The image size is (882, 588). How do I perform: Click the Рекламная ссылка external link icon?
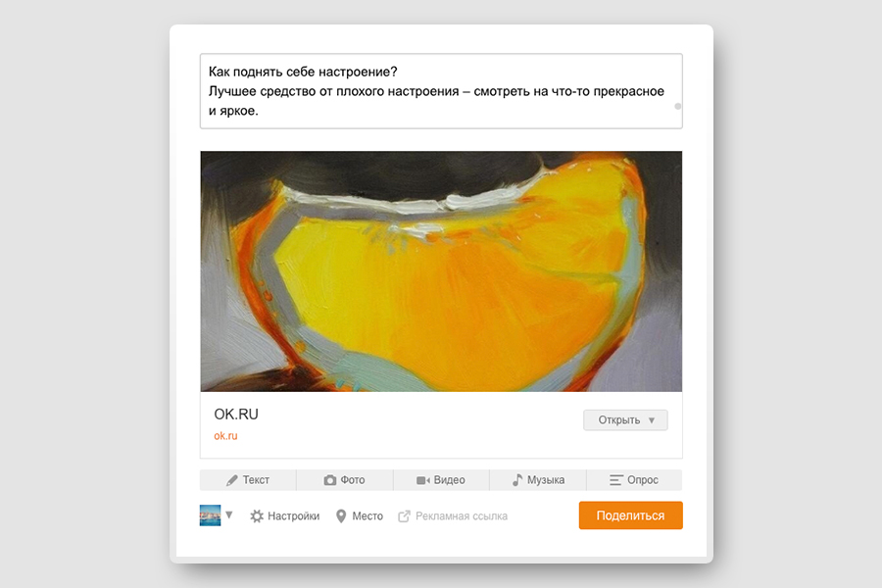click(404, 516)
